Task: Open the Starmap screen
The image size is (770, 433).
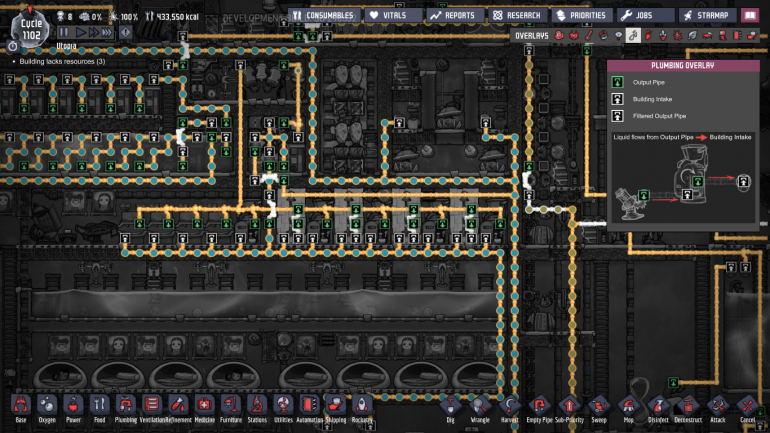Action: [x=708, y=15]
